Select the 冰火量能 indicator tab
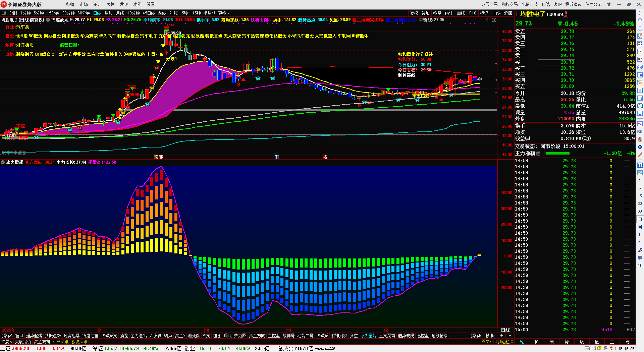The image size is (644, 352). coord(369,336)
